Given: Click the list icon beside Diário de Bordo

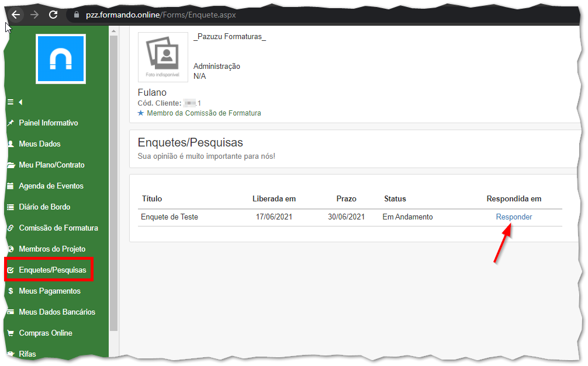Looking at the screenshot, I should (x=11, y=207).
